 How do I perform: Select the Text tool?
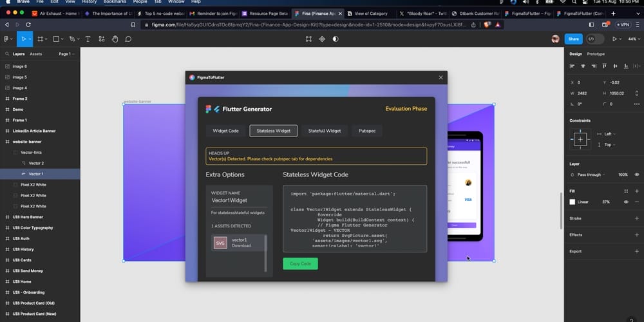point(88,39)
